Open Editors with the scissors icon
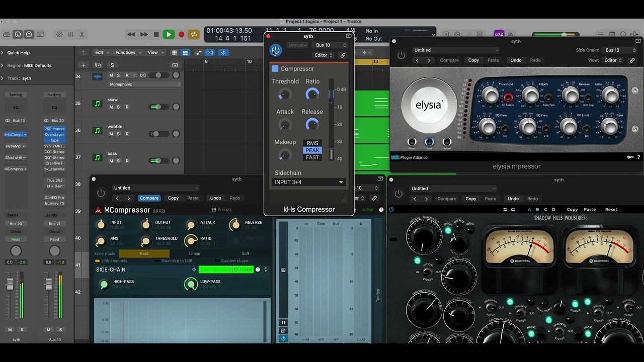The width and height of the screenshot is (644, 362). [82, 35]
